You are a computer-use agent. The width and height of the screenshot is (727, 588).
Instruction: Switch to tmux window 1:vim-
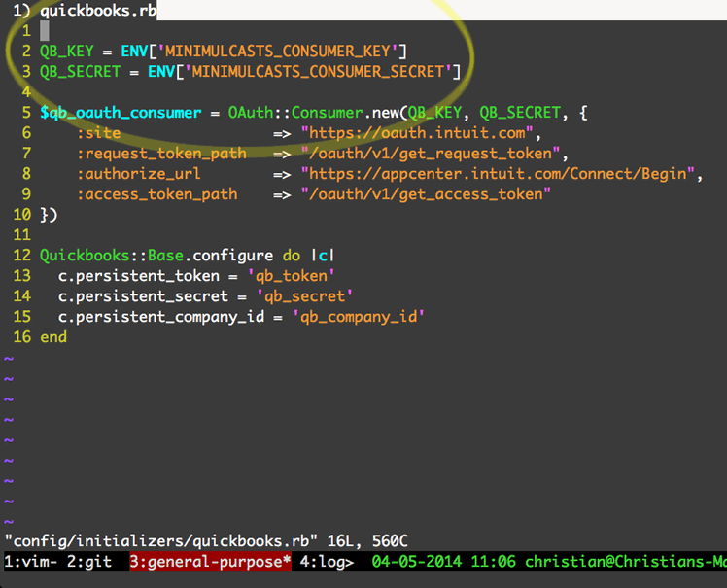[30, 562]
